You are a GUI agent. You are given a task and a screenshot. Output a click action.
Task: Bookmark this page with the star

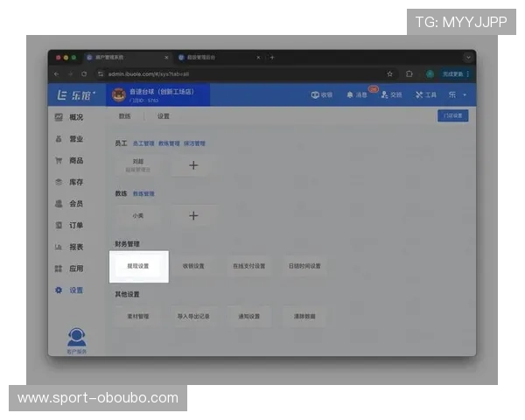point(389,74)
